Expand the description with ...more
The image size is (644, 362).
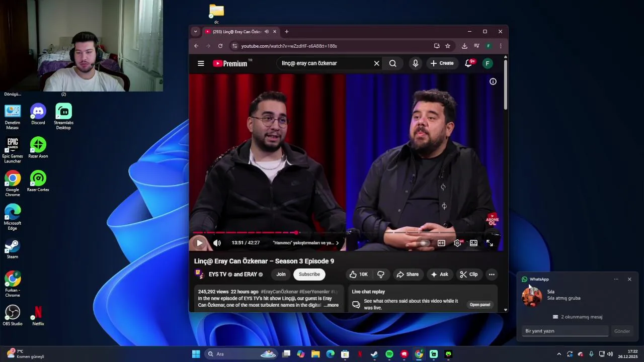[x=331, y=305]
